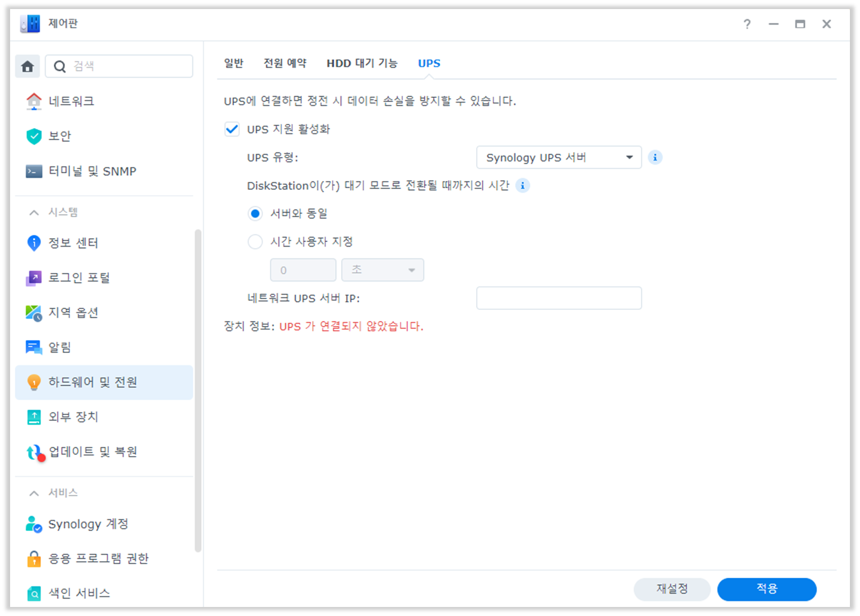Viewport: 860px width, 616px height.
Task: Click the 보안 sidebar label
Action: 60,136
